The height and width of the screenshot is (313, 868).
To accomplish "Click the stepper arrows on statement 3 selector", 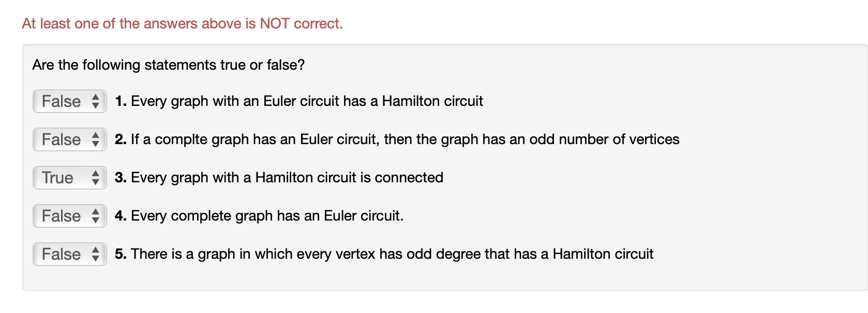I will coord(96,178).
